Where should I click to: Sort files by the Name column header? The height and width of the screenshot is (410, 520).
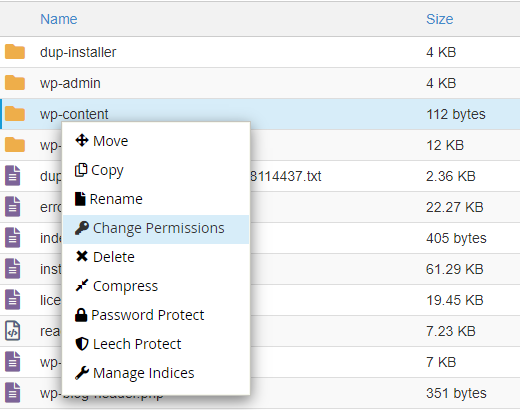[59, 19]
